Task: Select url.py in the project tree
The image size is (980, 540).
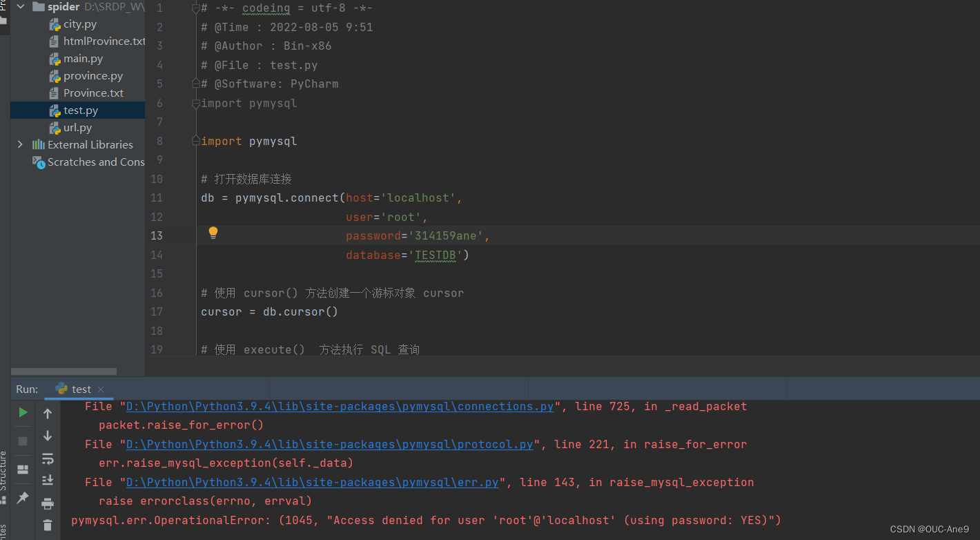Action: coord(77,128)
